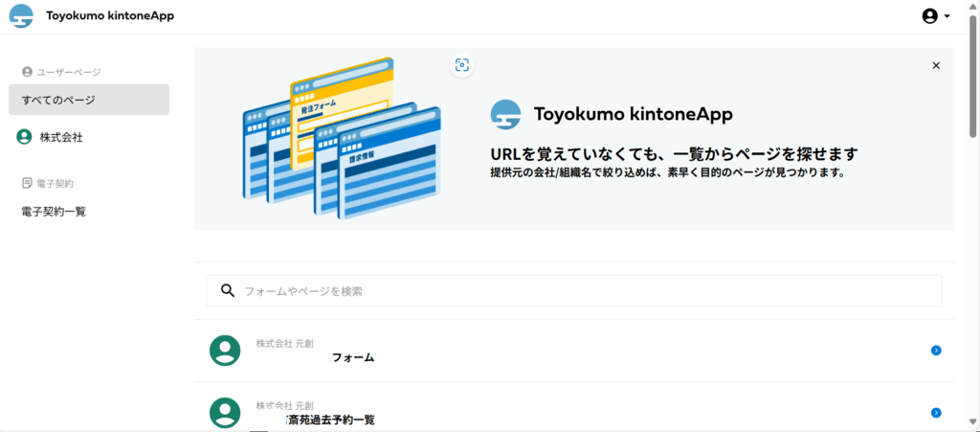Click the banner subtitle 提供元の会社/組織名で絞り込めば
The height and width of the screenshot is (432, 980).
tap(667, 172)
